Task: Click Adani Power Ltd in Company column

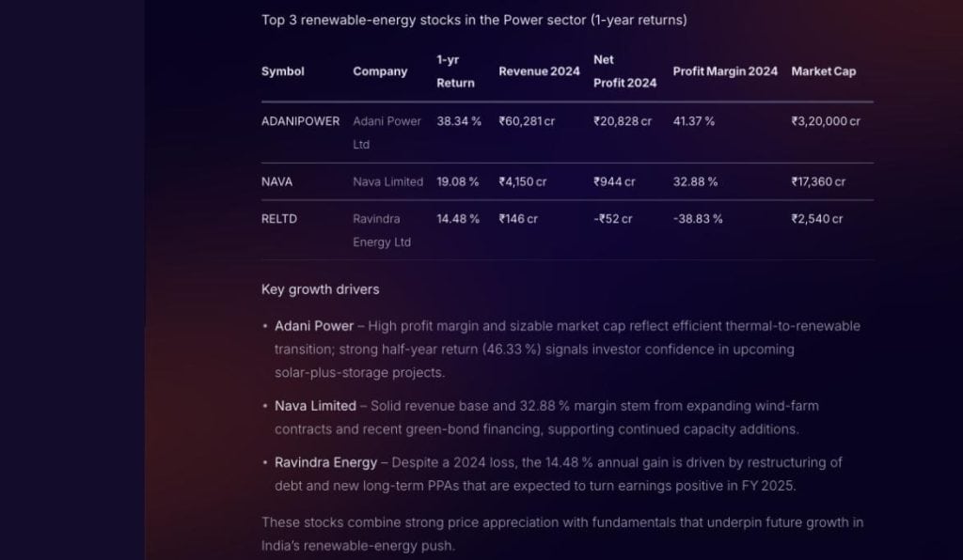Action: pyautogui.click(x=387, y=132)
